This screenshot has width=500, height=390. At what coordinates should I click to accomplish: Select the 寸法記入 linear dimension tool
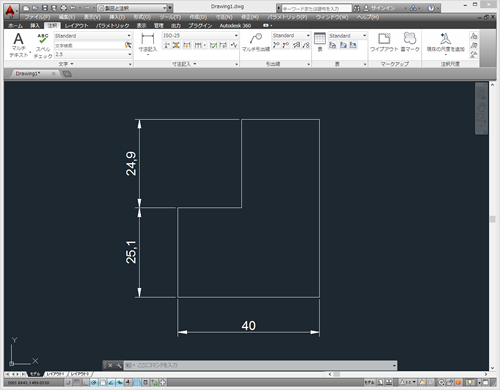point(148,43)
